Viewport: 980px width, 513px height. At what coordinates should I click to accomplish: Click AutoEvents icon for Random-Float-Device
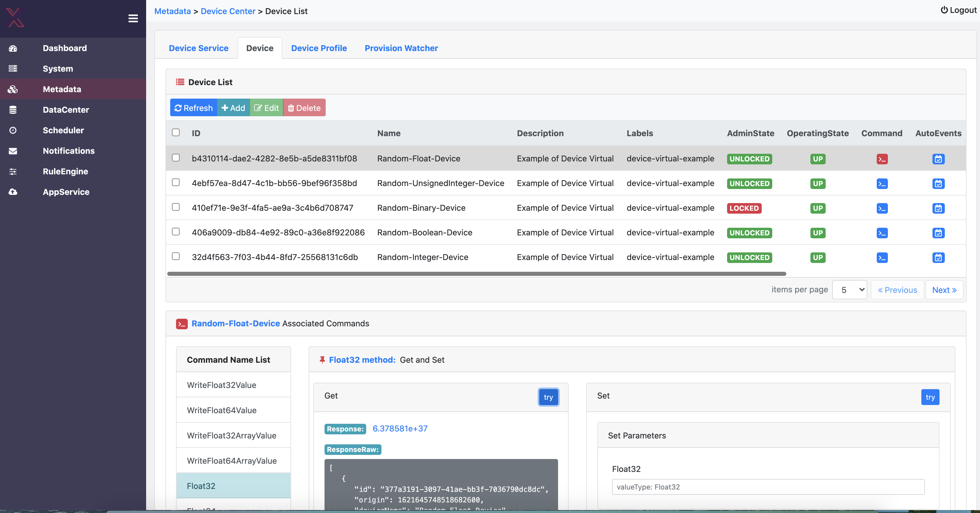pyautogui.click(x=938, y=159)
